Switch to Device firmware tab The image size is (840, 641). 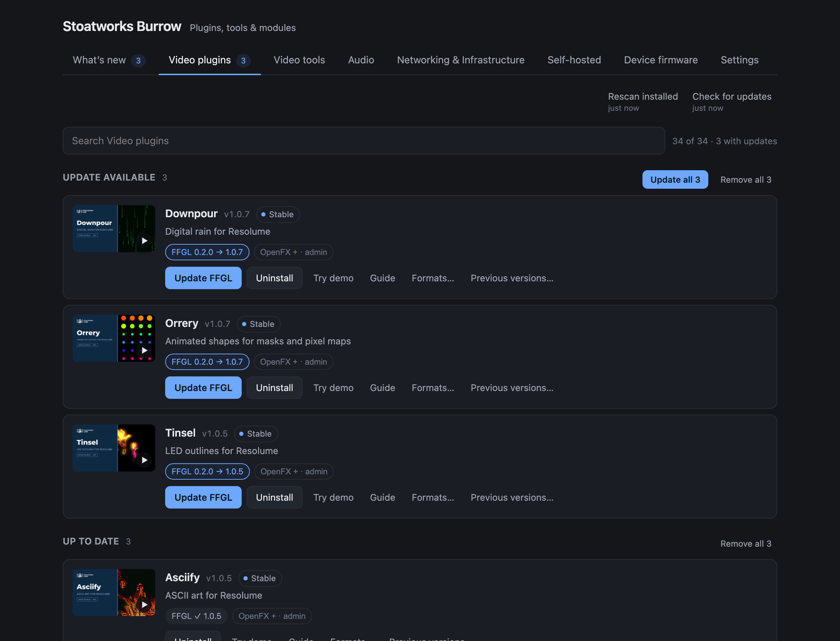coord(660,60)
